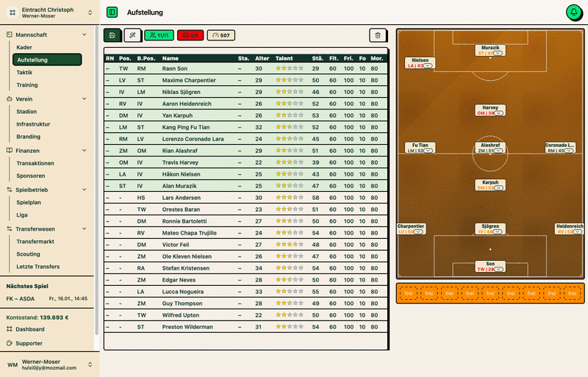The image size is (588, 377).
Task: Open the Supporter link
Action: 29,343
